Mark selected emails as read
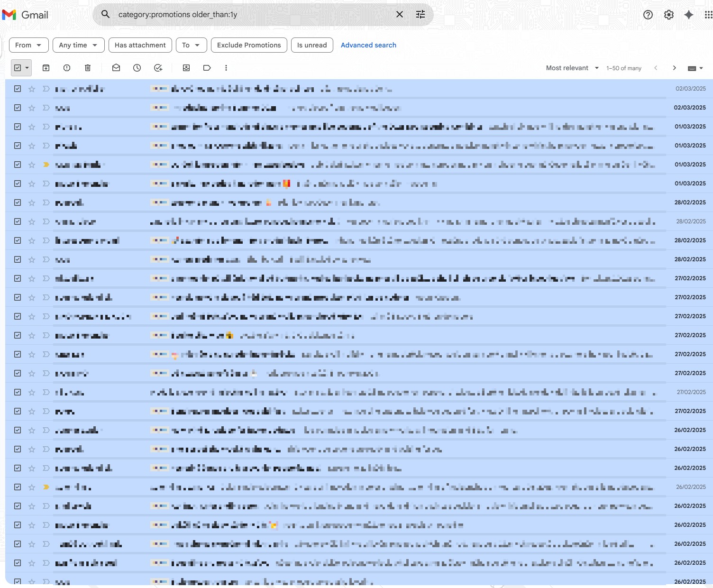 click(x=116, y=68)
